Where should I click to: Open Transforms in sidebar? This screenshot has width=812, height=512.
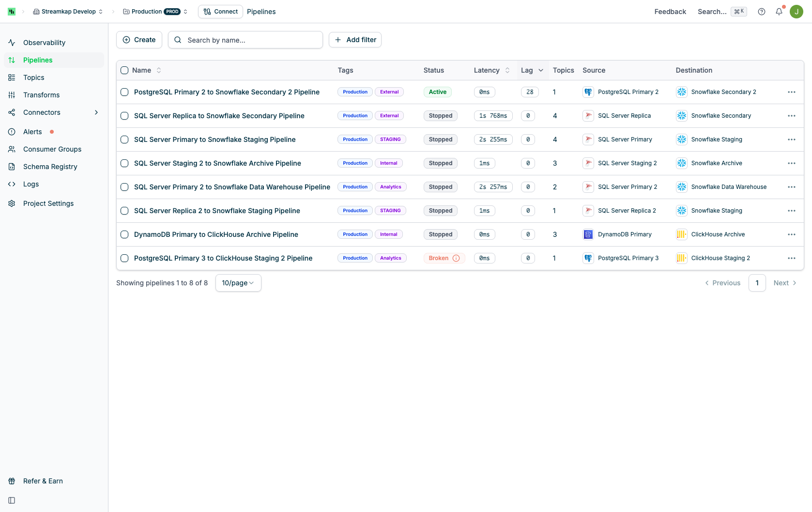coord(54,95)
